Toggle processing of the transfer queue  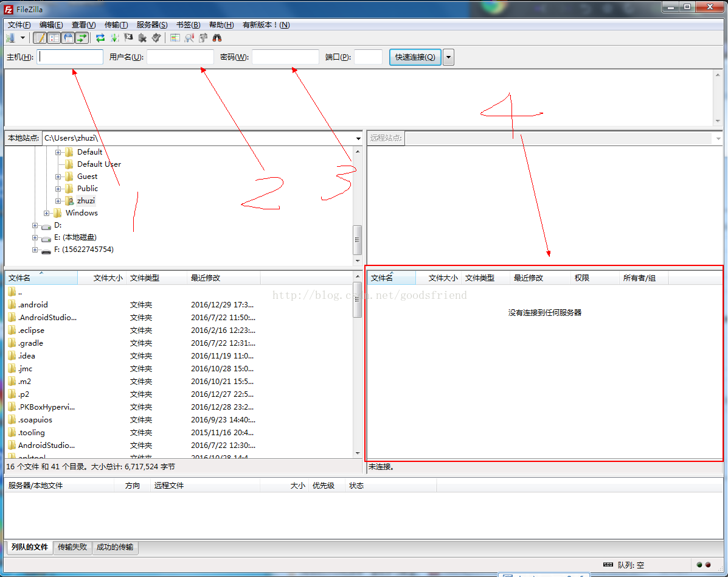[115, 38]
